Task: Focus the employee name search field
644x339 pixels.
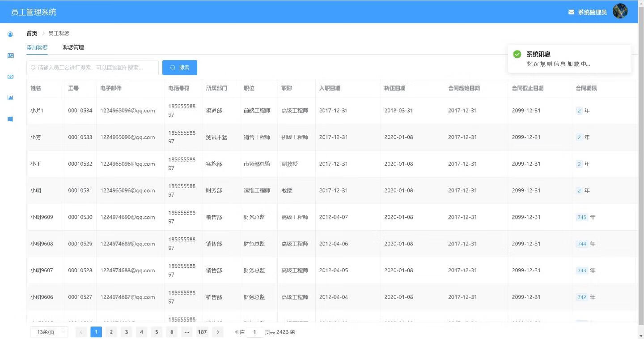Action: tap(93, 68)
